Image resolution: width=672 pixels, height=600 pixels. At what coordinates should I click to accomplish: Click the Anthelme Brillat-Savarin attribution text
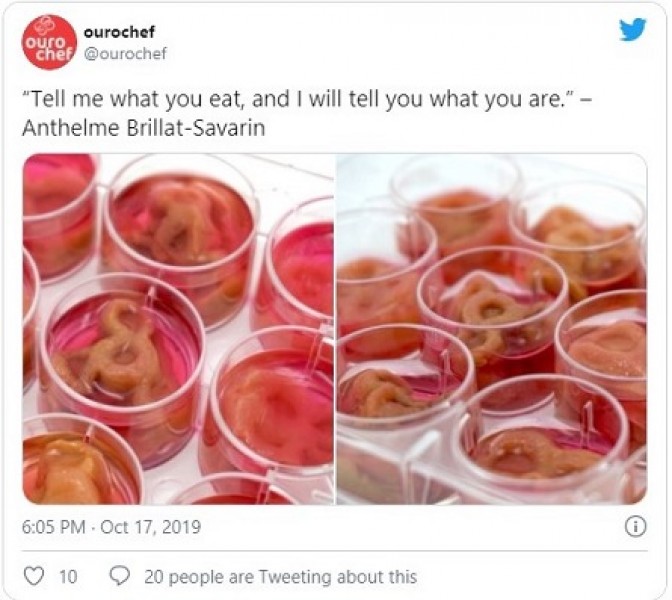pos(144,128)
